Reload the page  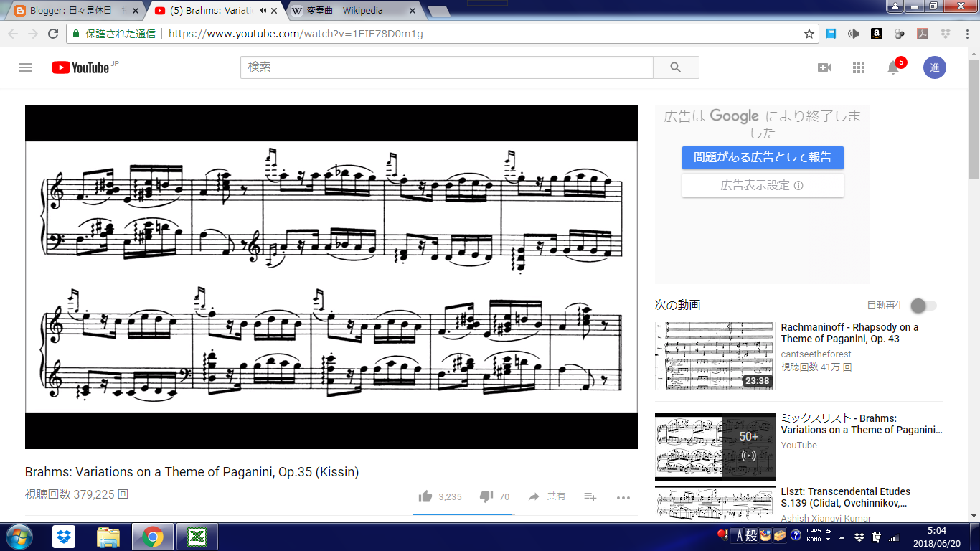pos(53,34)
